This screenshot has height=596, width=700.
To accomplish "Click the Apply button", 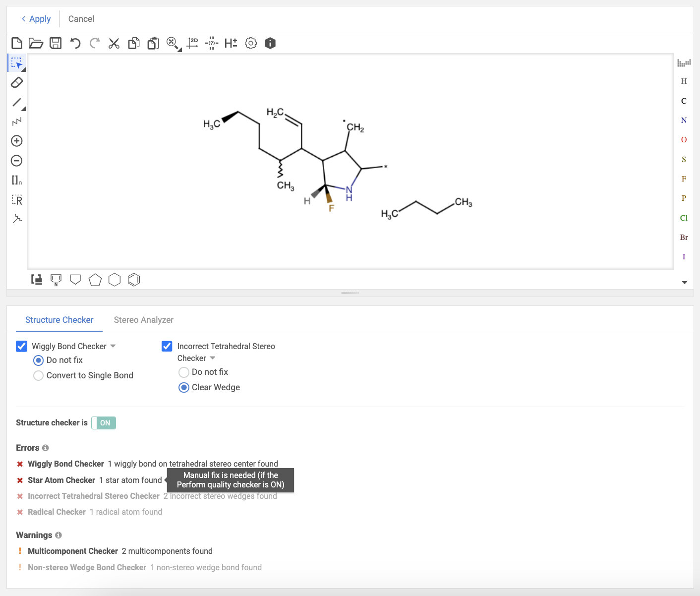I will [36, 19].
